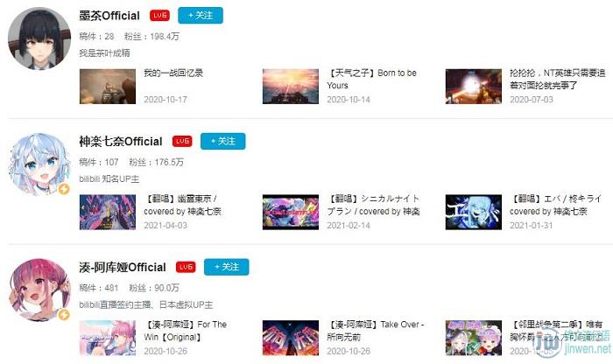Click LV6 badge next to 湊-阿库娅Official

[186, 267]
